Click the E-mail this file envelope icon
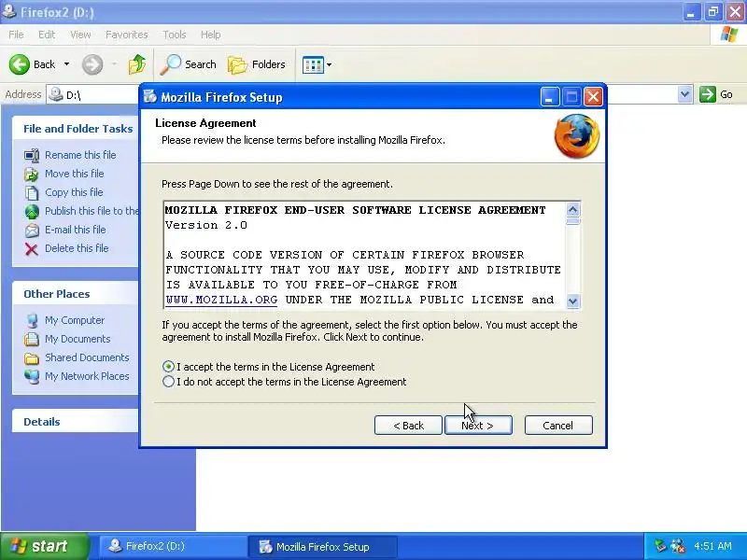 32,230
